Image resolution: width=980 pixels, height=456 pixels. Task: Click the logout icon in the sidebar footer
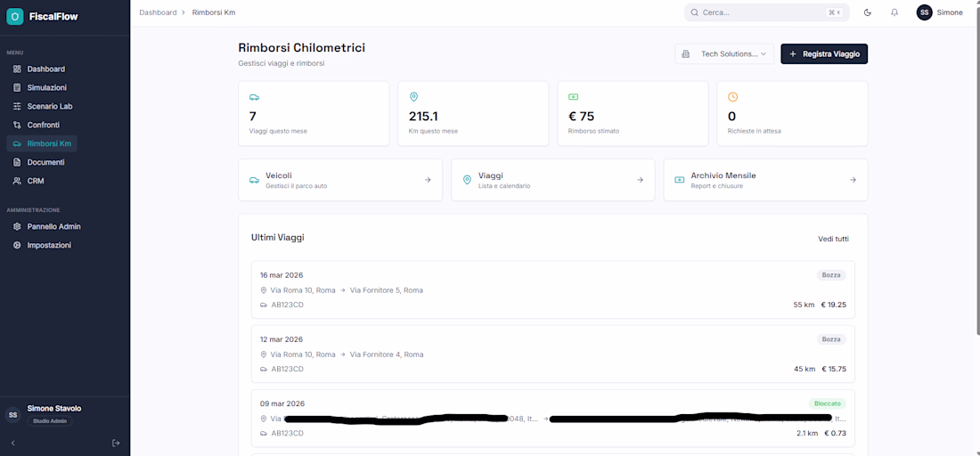point(116,443)
